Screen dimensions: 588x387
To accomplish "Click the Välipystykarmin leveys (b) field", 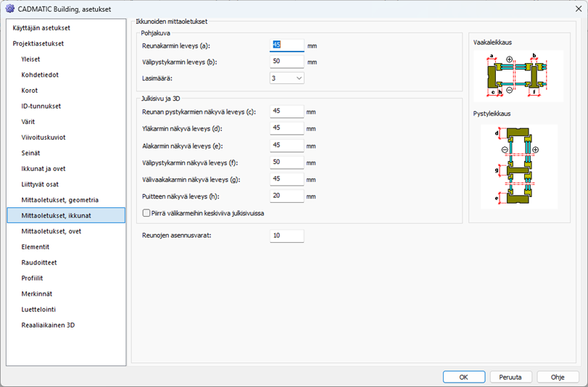I will coord(286,62).
